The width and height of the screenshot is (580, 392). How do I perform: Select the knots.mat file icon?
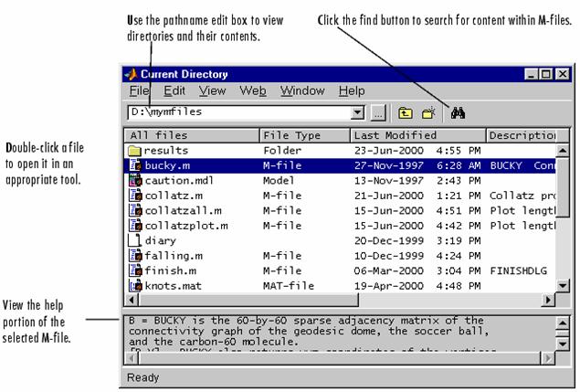coord(134,285)
